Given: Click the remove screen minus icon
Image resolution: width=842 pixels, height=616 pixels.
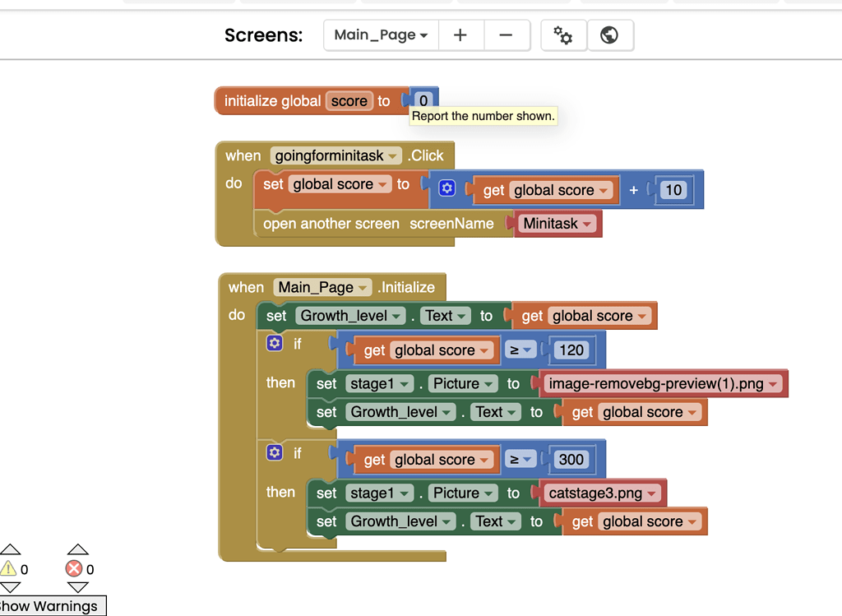Looking at the screenshot, I should [x=507, y=35].
